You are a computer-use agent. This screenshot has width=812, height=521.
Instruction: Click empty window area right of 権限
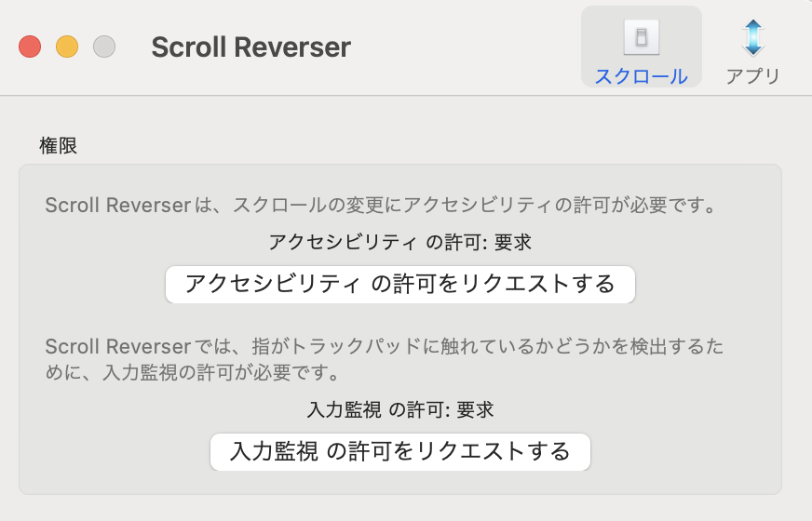(419, 145)
